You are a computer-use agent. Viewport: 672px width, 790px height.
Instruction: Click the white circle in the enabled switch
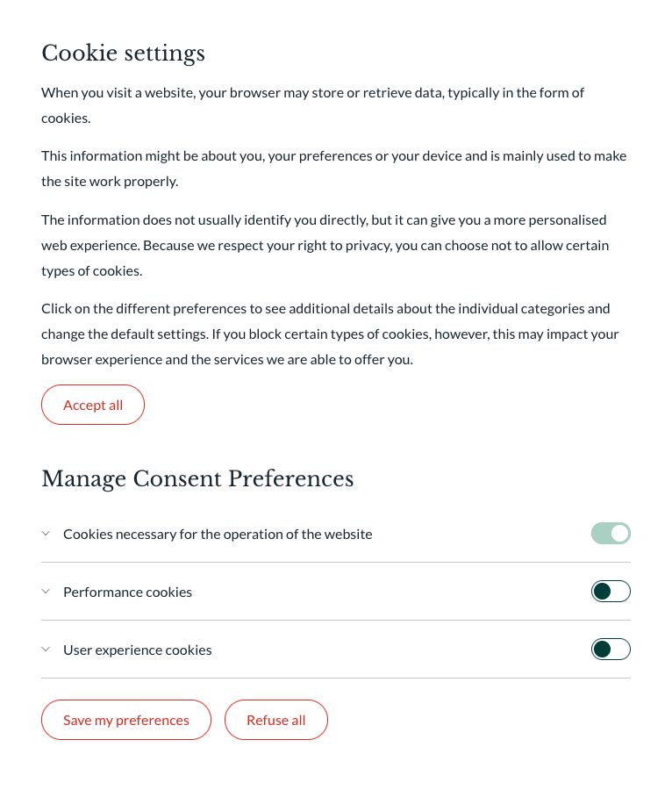pyautogui.click(x=620, y=533)
